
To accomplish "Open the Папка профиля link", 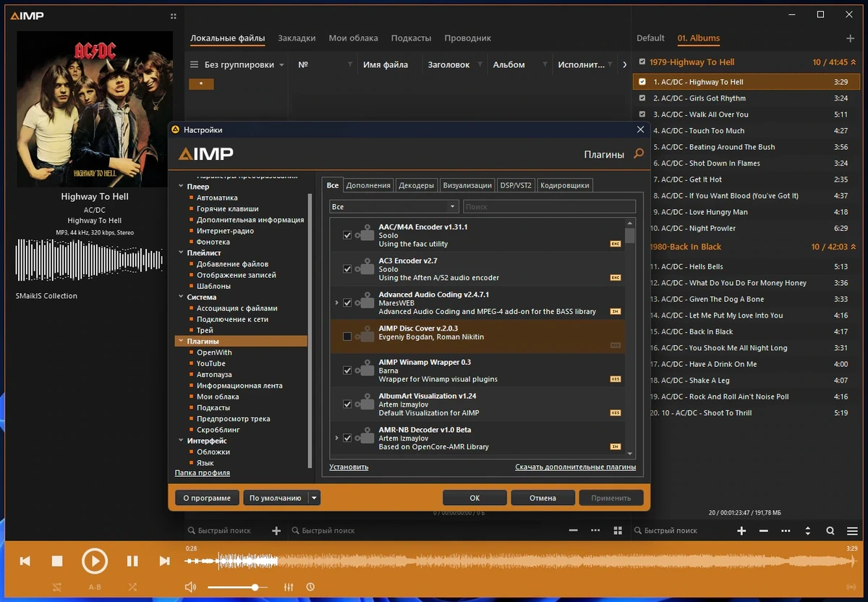I will pyautogui.click(x=203, y=472).
